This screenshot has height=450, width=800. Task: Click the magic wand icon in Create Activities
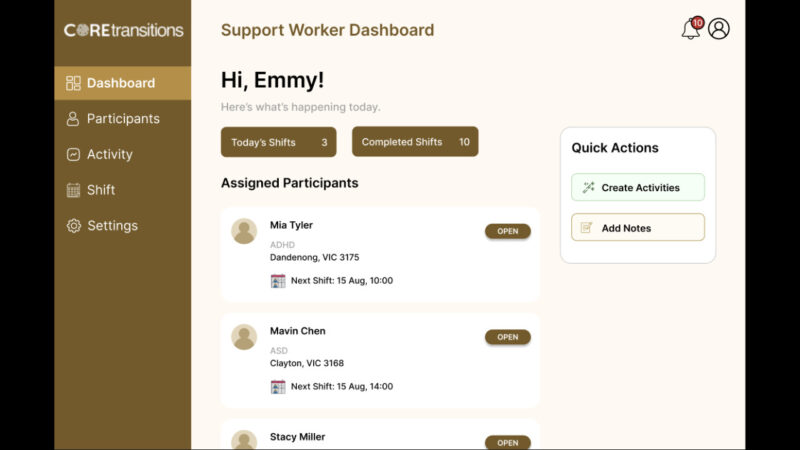pos(588,187)
